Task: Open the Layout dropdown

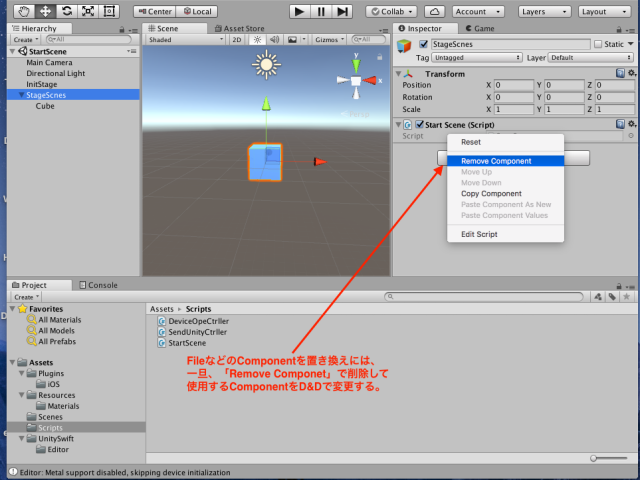Action: 604,11
